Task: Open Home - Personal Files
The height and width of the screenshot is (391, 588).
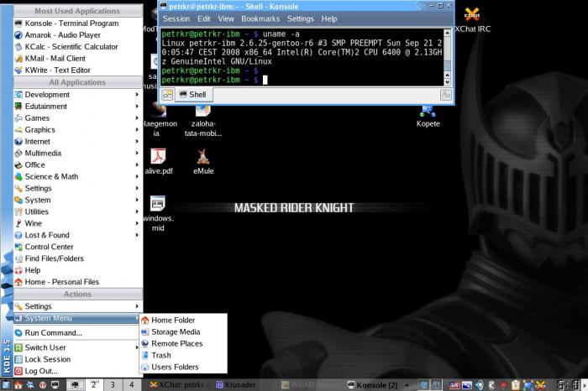Action: [x=77, y=282]
